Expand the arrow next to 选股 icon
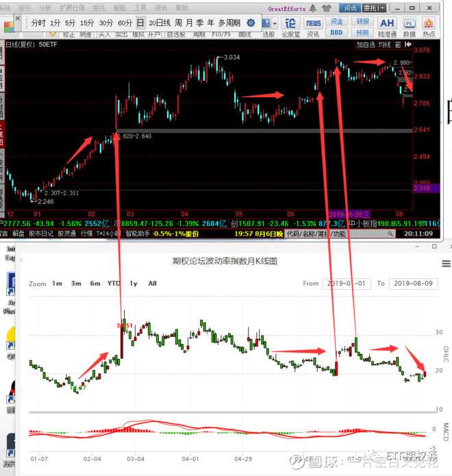Image resolution: width=452 pixels, height=476 pixels. coord(275,23)
